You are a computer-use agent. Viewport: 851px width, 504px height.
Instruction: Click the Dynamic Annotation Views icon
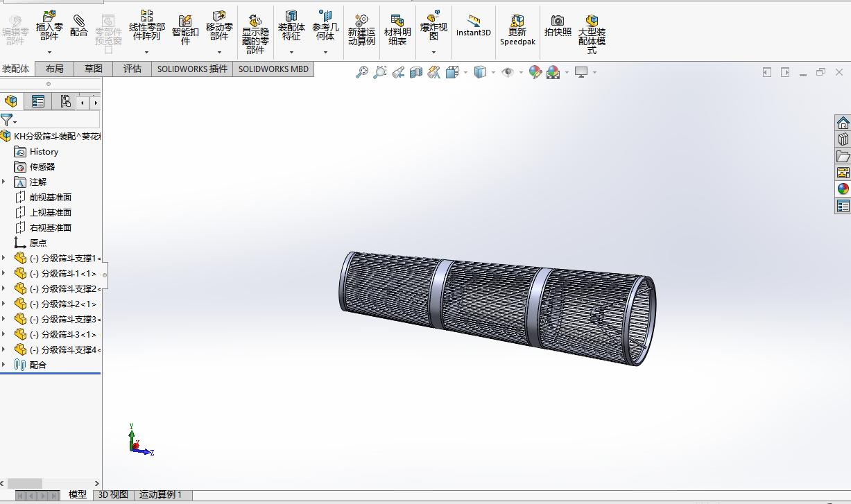(x=434, y=71)
